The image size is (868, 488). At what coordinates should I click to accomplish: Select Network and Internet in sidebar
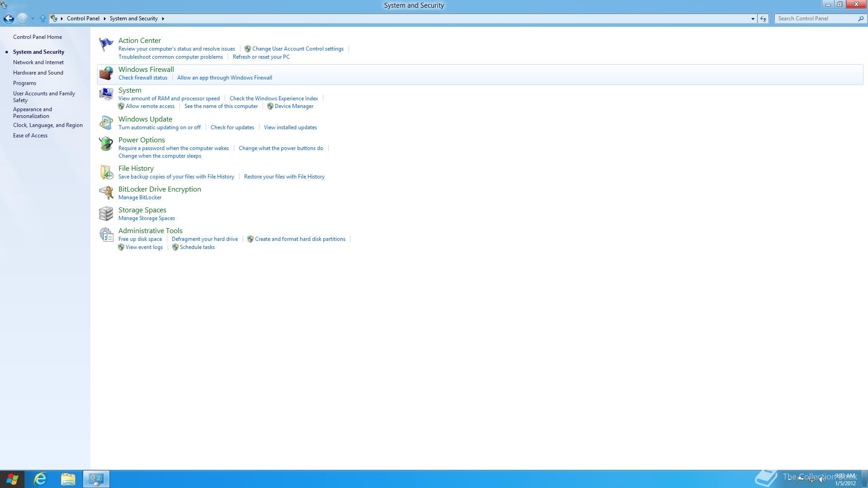38,62
